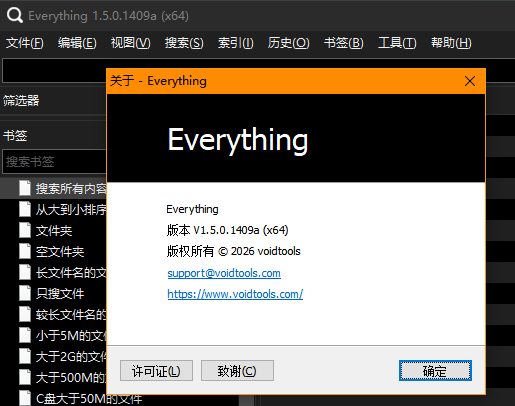
Task: Click the 许可证(L) button
Action: point(156,370)
